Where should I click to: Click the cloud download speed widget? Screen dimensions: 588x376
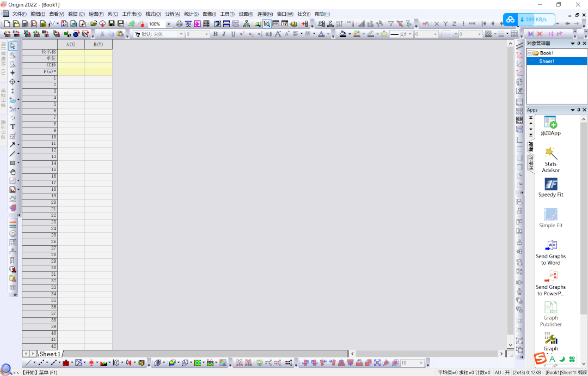tap(529, 20)
